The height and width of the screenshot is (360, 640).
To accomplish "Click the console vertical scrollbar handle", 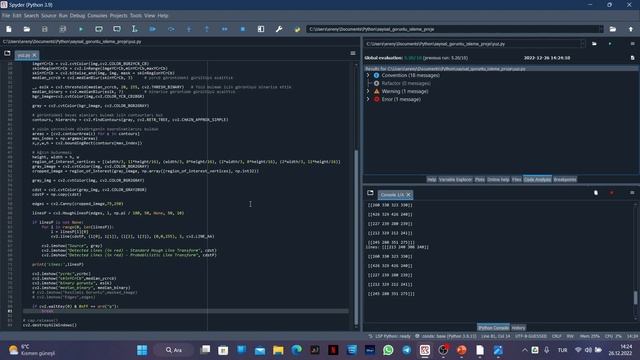I will [635, 298].
